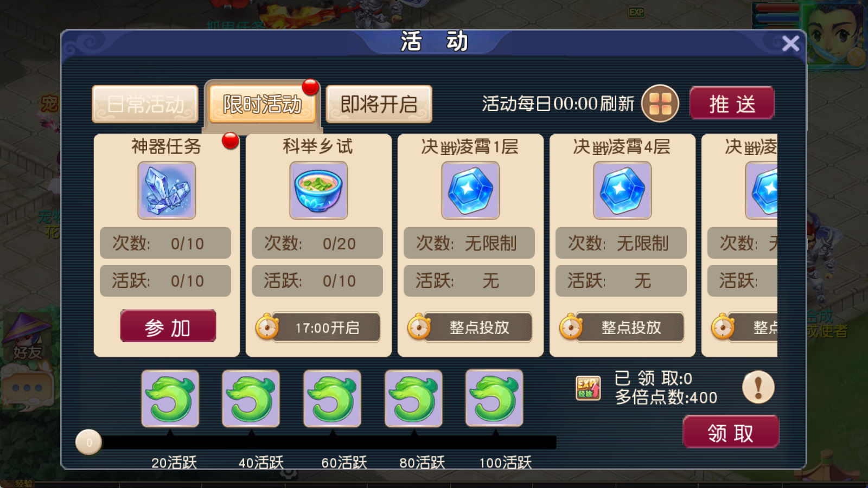Click the 参加 button
Screen dimensions: 868x488
coord(168,326)
